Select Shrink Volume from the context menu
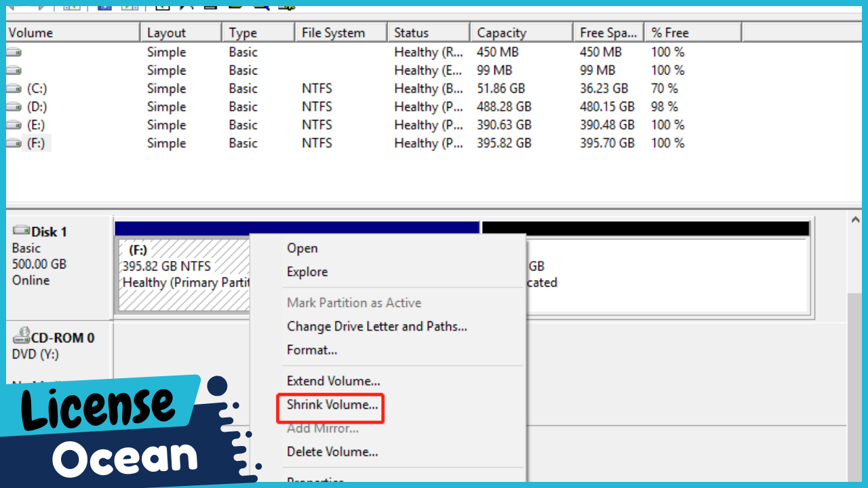Screen dimensions: 868x488 click(330, 405)
